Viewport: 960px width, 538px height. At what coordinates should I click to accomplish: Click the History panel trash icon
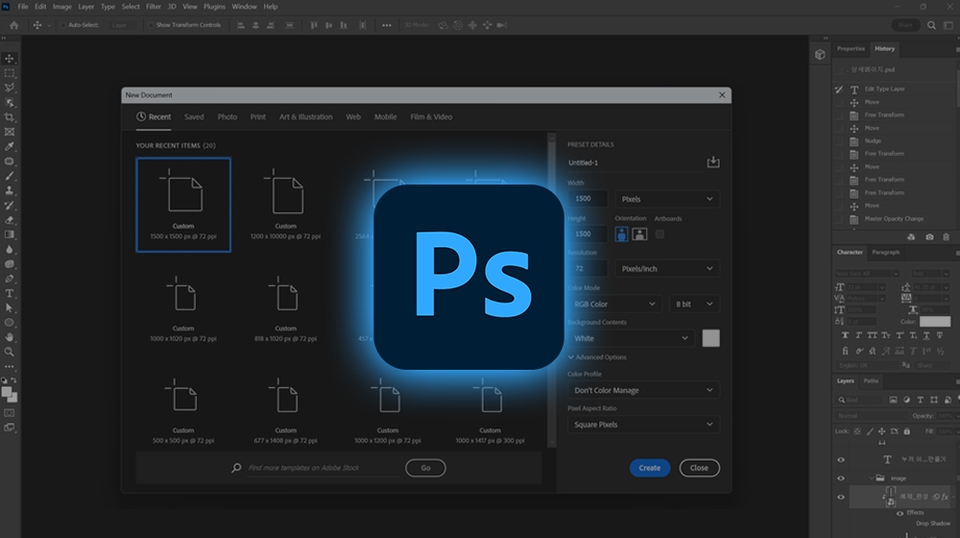[946, 237]
